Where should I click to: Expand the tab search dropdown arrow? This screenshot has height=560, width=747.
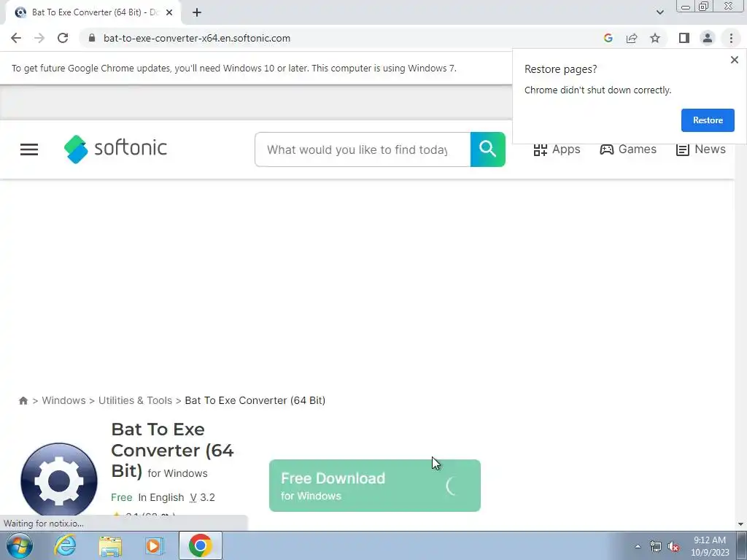(x=659, y=12)
